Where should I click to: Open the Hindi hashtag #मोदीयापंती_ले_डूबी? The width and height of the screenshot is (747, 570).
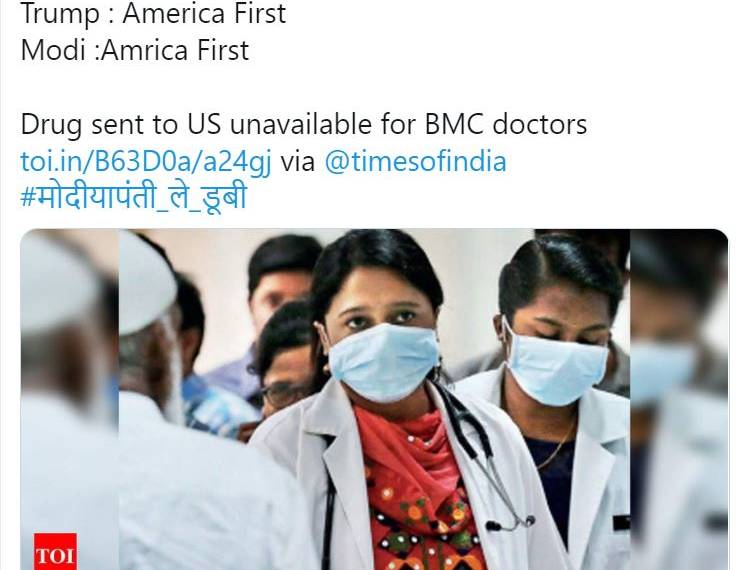[x=134, y=198]
